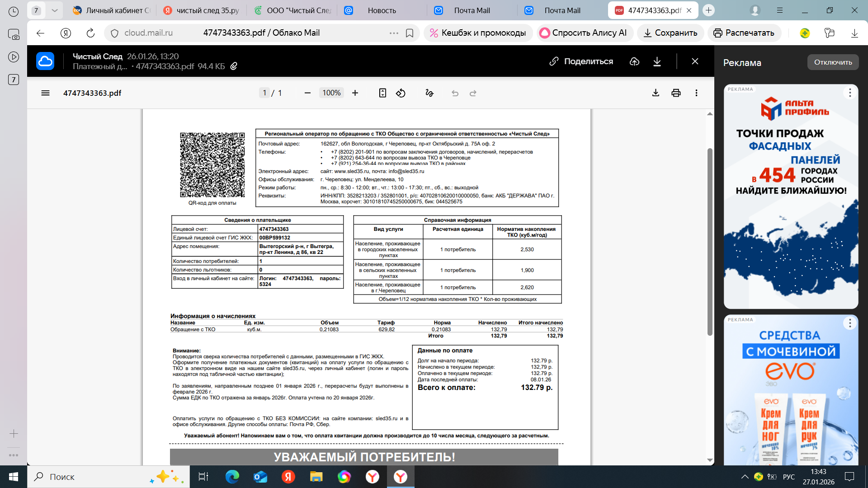Open the PDF viewer more options menu
Viewport: 868px width, 488px height.
point(696,93)
